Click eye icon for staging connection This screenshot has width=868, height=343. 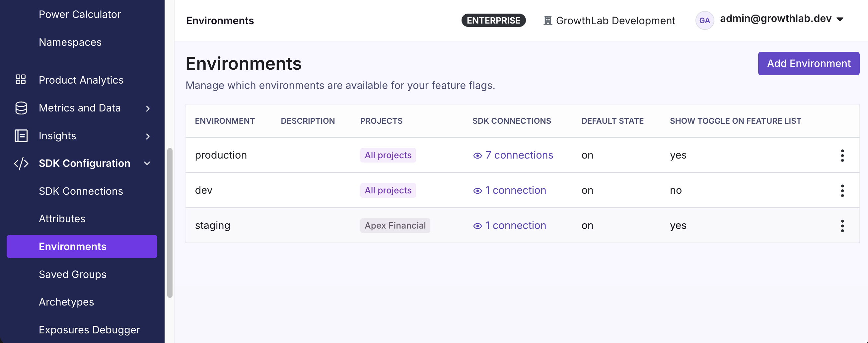pos(477,226)
